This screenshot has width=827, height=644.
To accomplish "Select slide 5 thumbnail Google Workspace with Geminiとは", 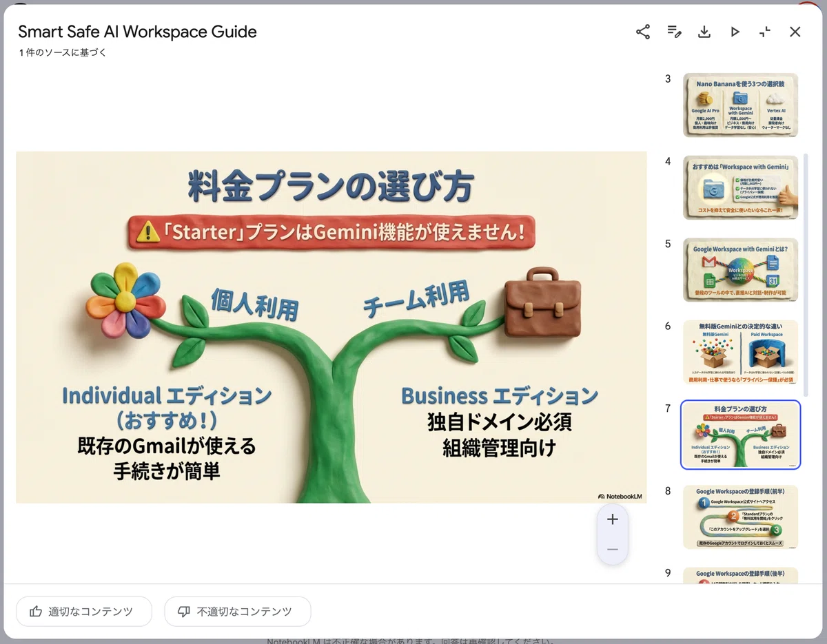I will [x=741, y=270].
